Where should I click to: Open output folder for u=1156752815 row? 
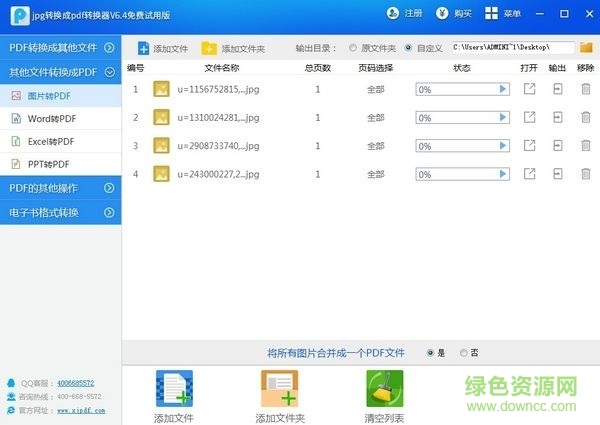[x=558, y=89]
